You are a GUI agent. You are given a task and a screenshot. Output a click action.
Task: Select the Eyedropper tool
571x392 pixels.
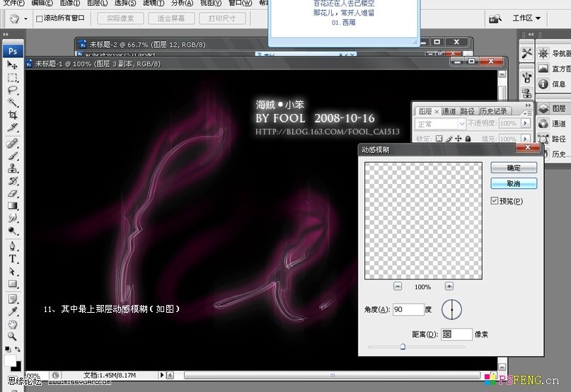(12, 311)
